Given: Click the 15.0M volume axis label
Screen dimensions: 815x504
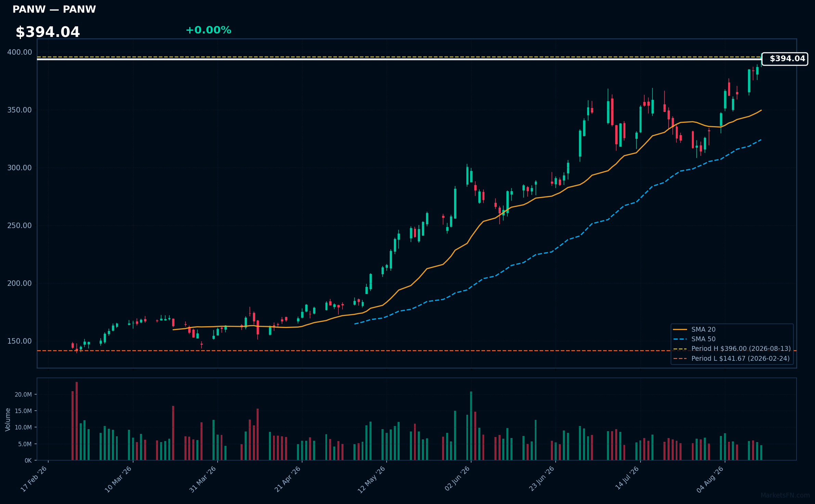Looking at the screenshot, I should coord(23,411).
